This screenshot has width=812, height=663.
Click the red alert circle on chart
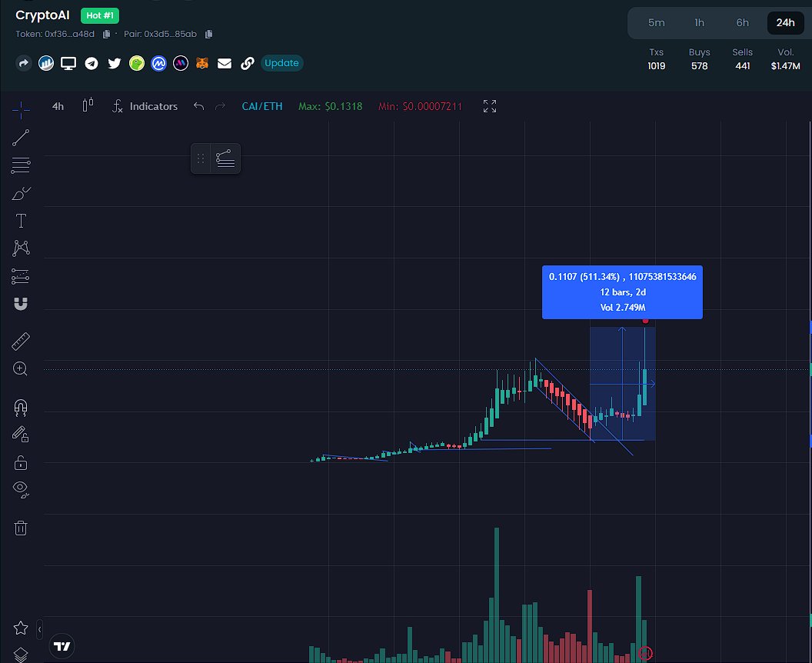[645, 653]
